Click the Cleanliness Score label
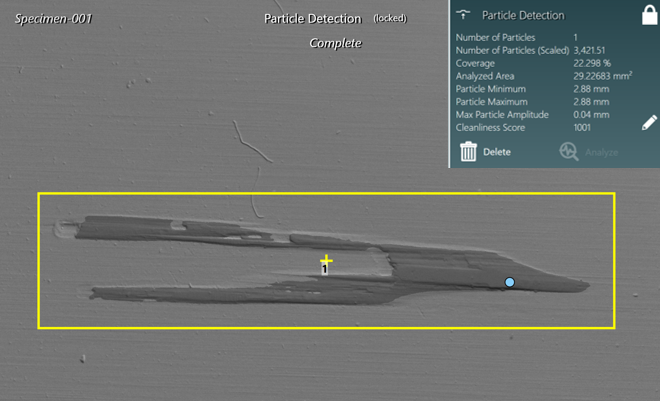Screen dimensions: 660x401 (x=490, y=127)
